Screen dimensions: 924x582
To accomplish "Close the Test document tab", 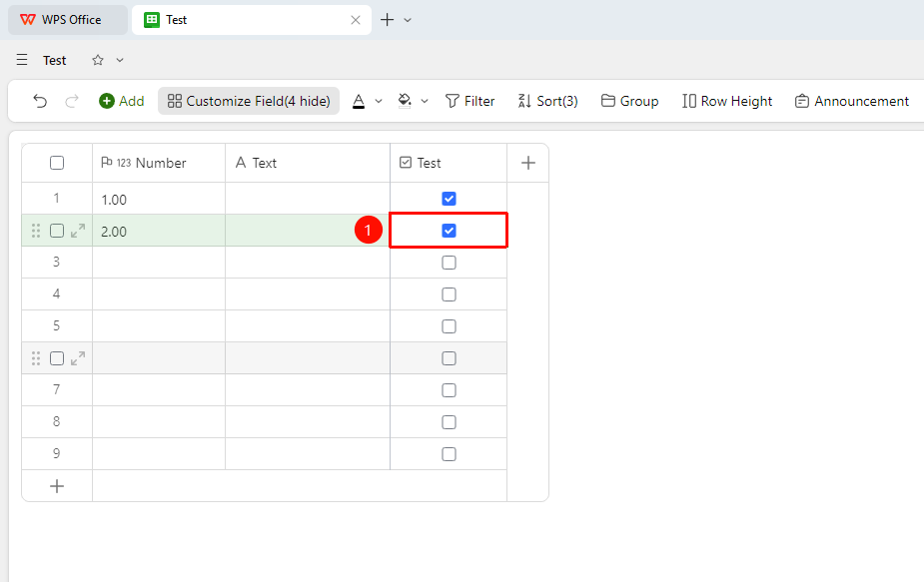I will pos(356,20).
